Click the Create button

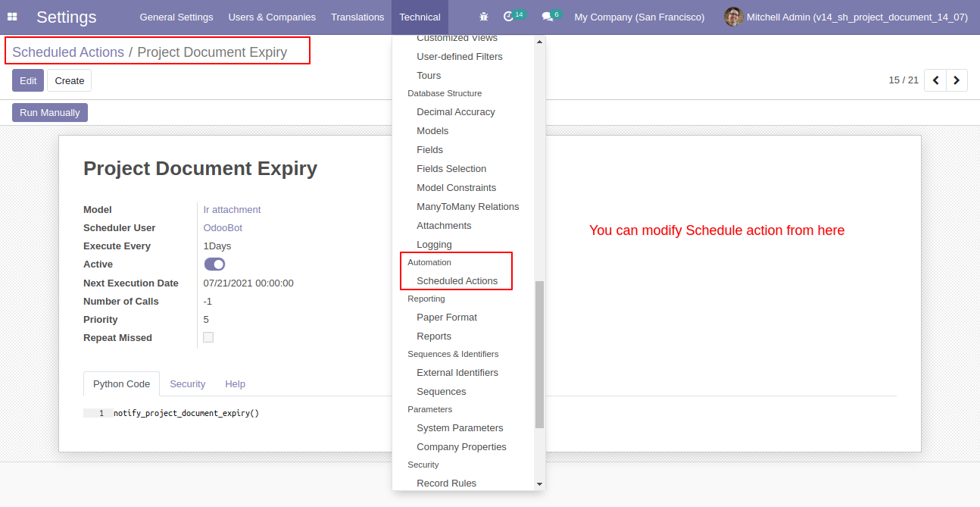point(70,80)
